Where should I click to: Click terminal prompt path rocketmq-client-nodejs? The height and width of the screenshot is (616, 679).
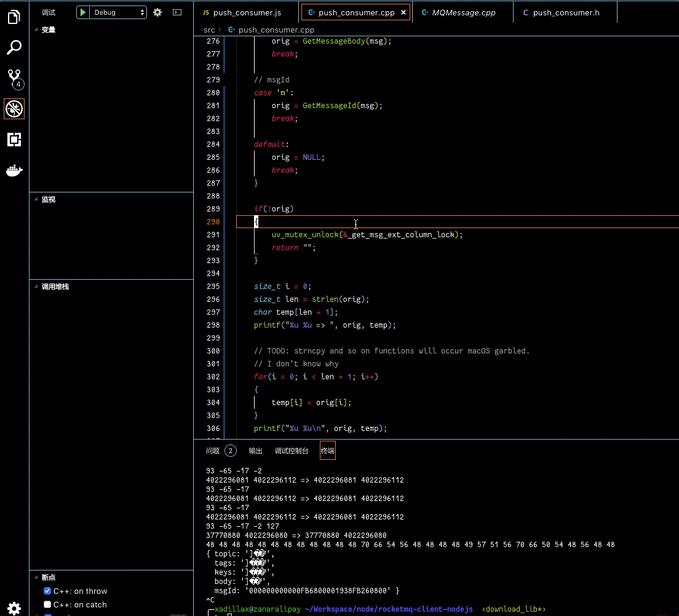(x=389, y=609)
